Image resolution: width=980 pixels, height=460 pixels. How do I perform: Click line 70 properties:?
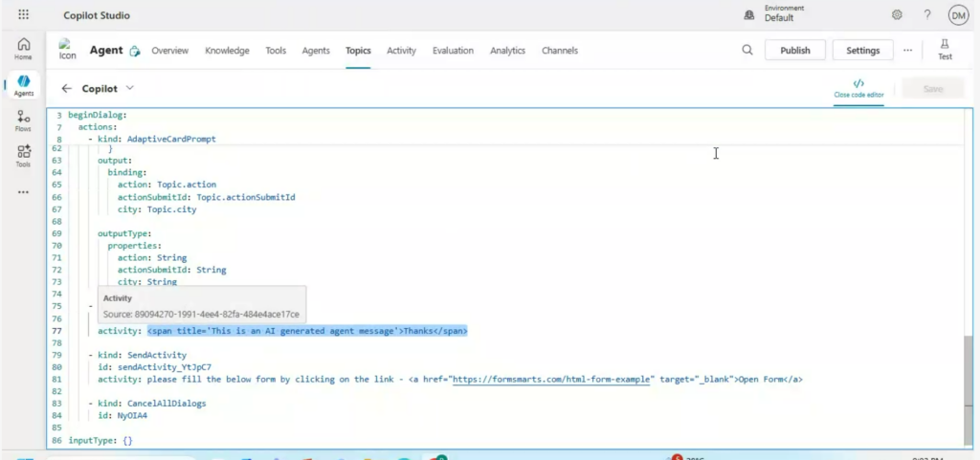point(134,245)
